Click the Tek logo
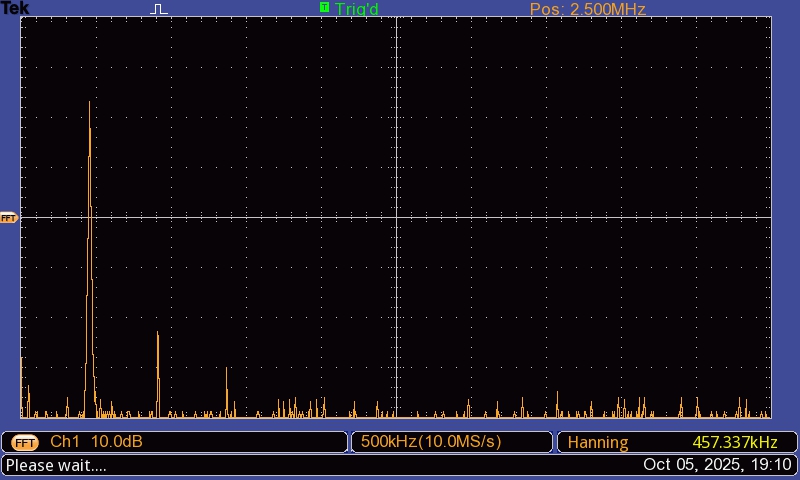Image resolution: width=800 pixels, height=480 pixels. tap(16, 9)
